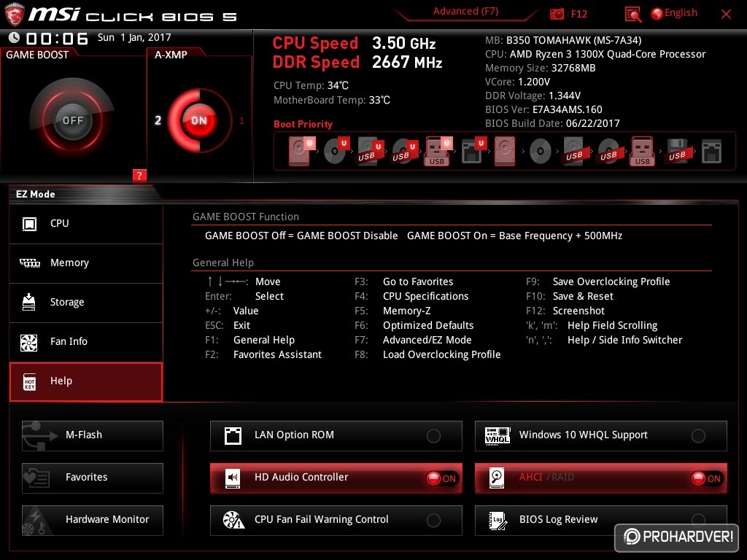Screen dimensions: 747x560
Task: Choose A-XMP profile 2
Action: (x=158, y=120)
